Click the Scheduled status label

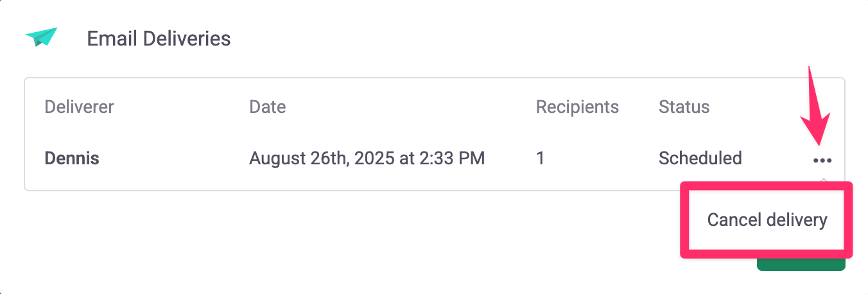pos(700,158)
